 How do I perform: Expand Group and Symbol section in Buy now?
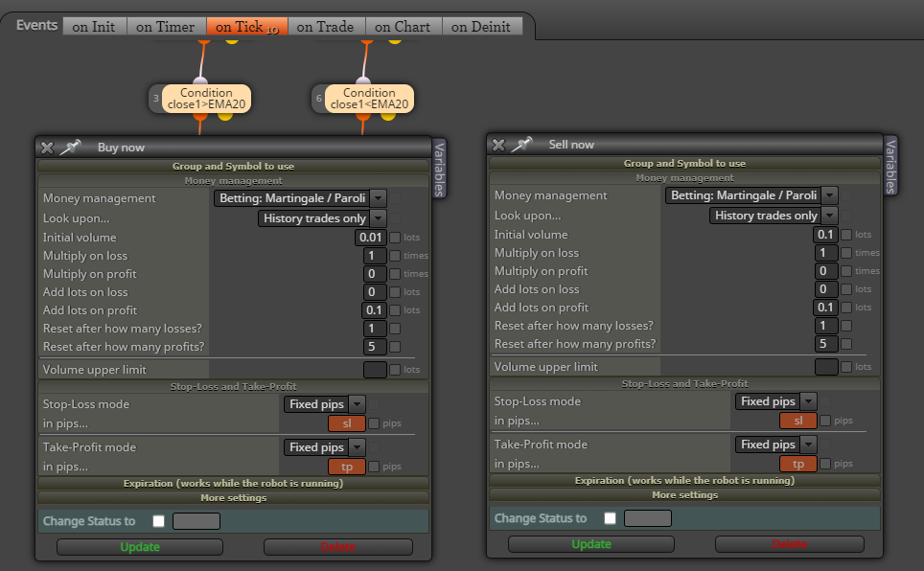pos(233,166)
